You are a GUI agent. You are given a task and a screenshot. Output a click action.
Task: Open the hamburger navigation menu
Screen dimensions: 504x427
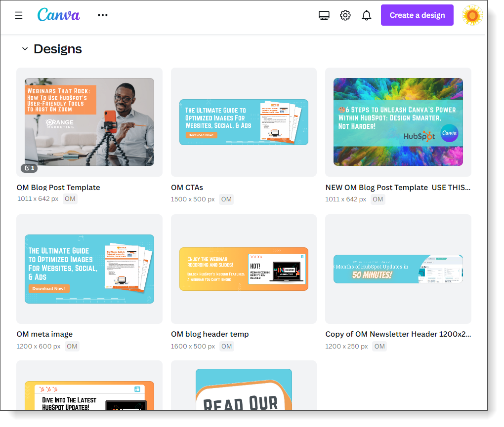pos(18,15)
